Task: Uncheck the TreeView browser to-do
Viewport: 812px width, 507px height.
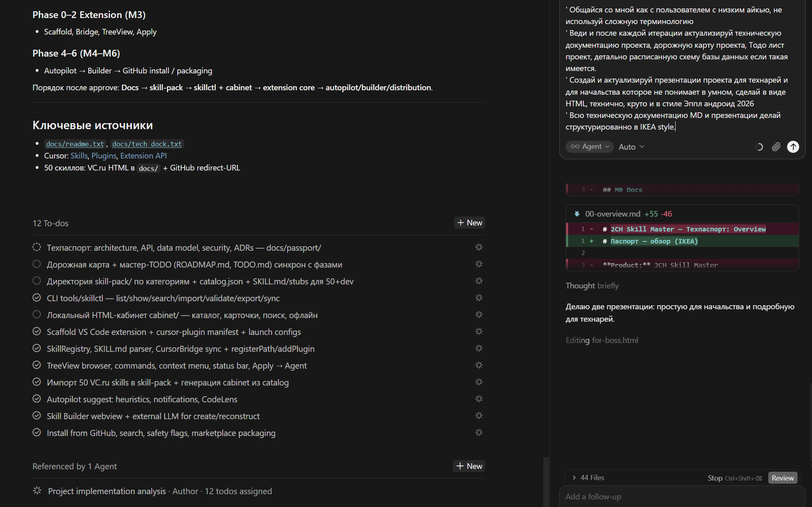Action: [x=37, y=365]
